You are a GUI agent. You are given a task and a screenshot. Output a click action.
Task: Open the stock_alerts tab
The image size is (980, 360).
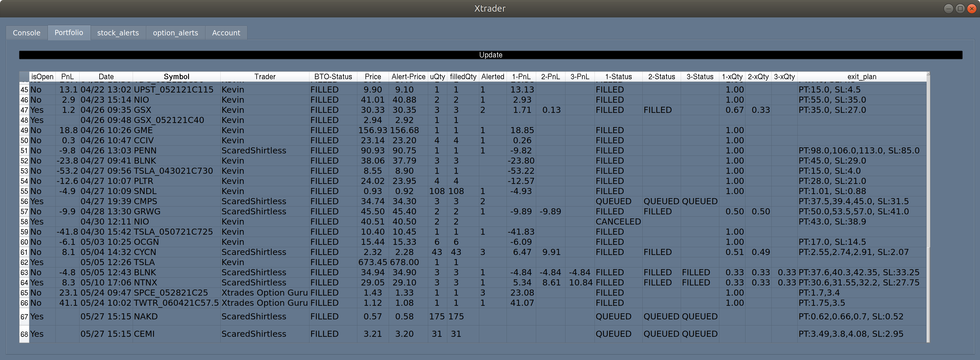(x=118, y=33)
